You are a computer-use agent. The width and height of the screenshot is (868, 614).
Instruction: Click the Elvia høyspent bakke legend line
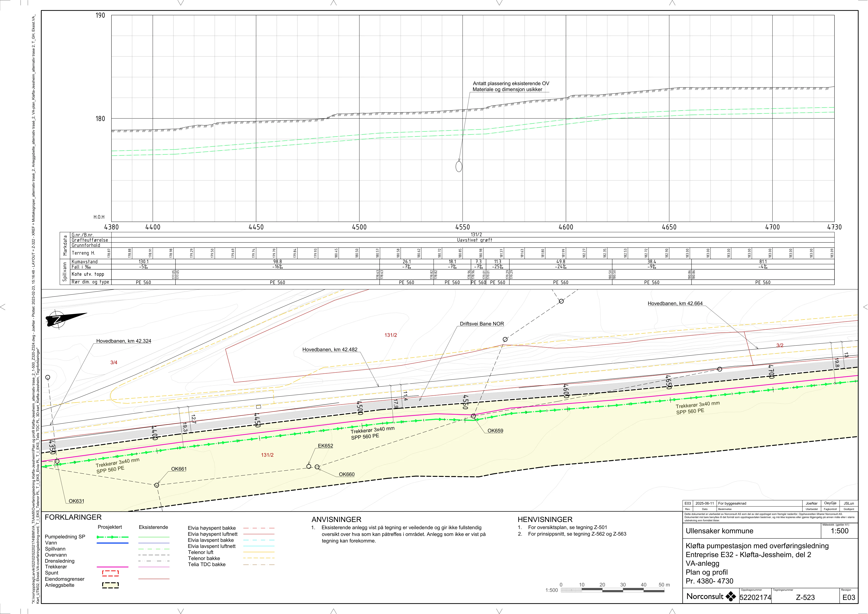click(259, 528)
